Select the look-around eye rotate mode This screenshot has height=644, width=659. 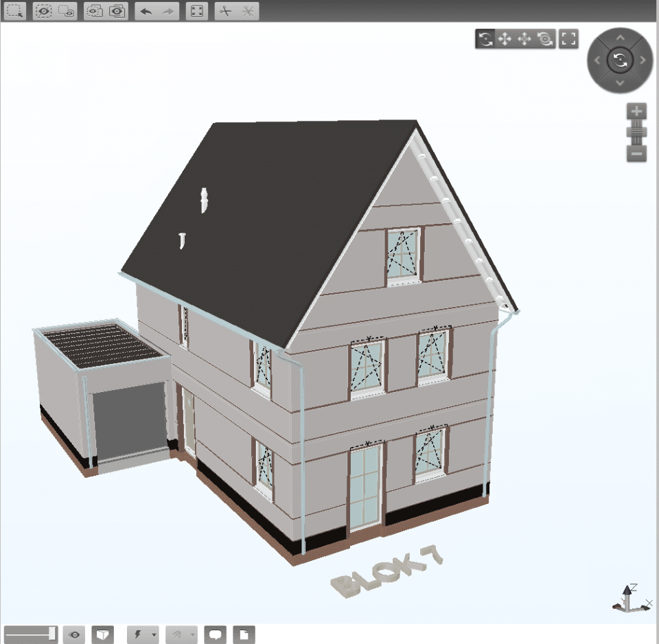point(546,39)
